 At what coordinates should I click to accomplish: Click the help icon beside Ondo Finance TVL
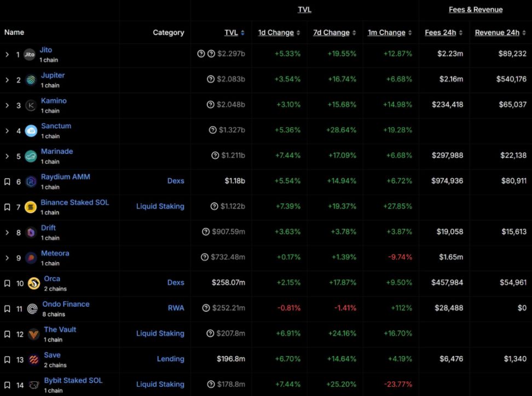point(206,308)
